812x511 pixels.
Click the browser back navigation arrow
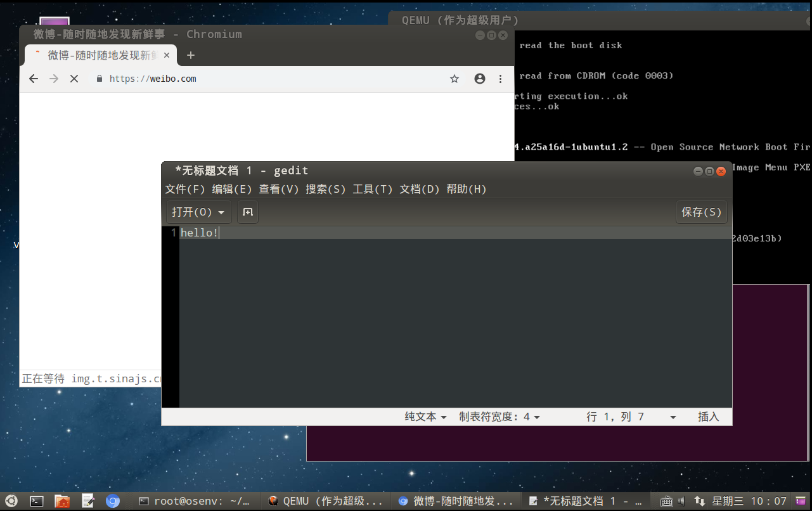coord(33,79)
